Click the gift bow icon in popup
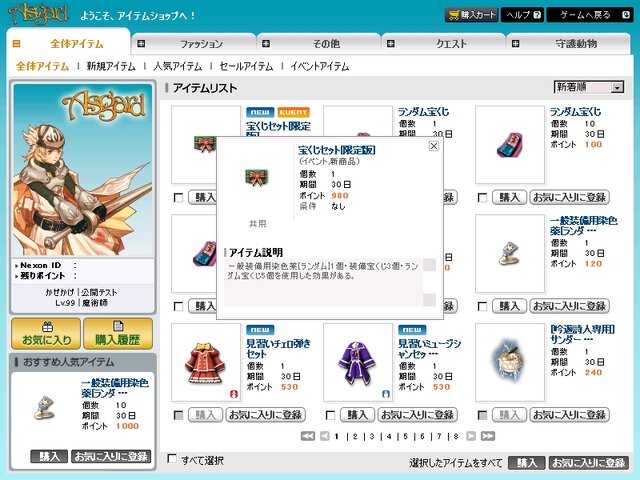Screen dimensions: 640x480 (256, 178)
